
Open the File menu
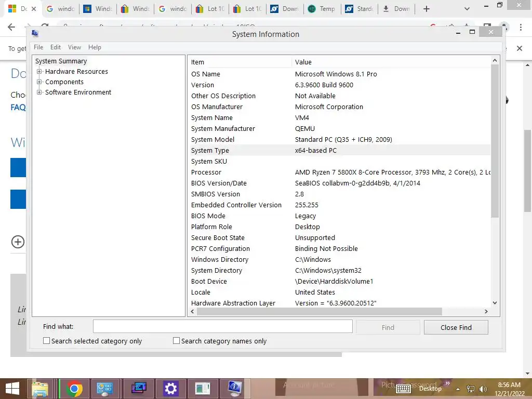click(x=38, y=47)
